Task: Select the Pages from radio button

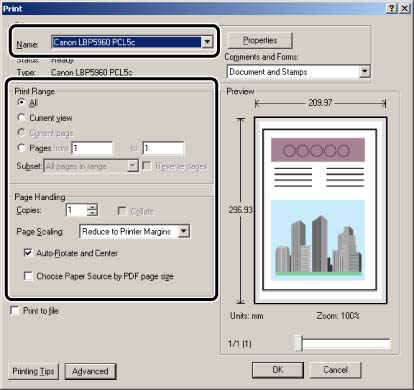Action: click(x=21, y=147)
